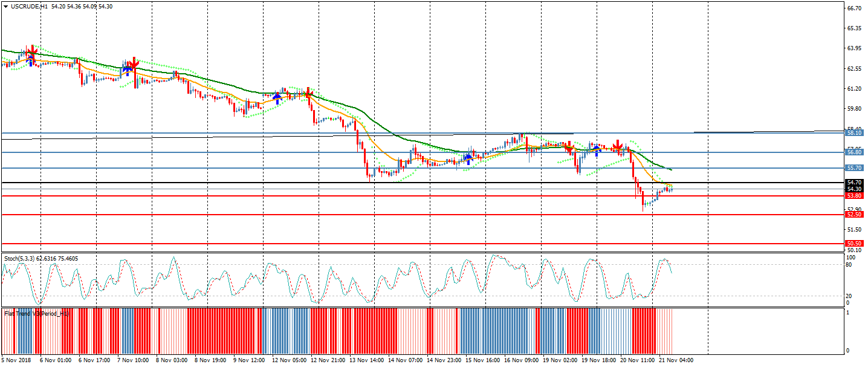
Task: Select the black 54.70 price level tag
Action: 854,183
